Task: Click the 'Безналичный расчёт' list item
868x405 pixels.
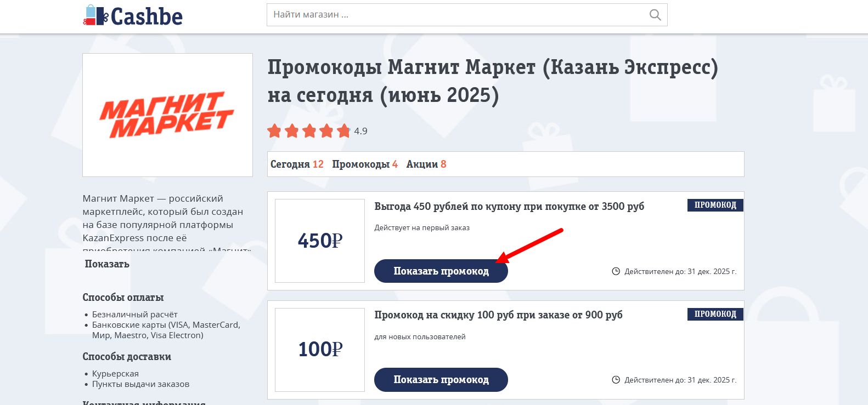Action: 135,315
